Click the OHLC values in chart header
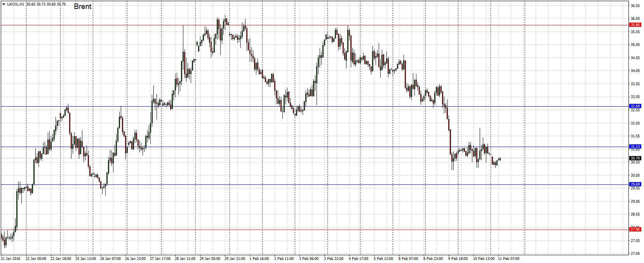The image size is (644, 263). click(46, 4)
